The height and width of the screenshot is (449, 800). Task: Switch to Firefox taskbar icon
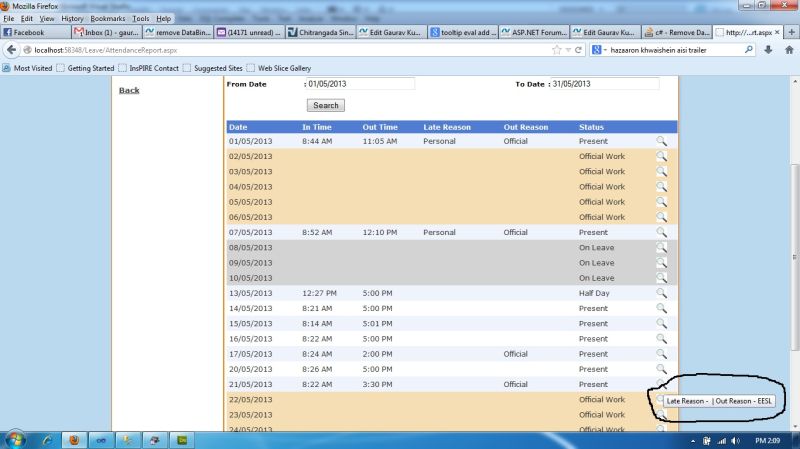point(74,440)
